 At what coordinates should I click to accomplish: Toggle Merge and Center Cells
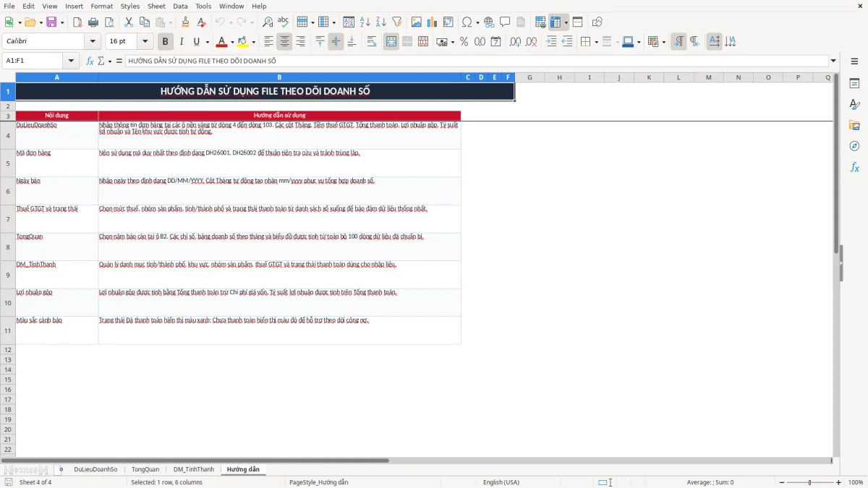point(391,42)
